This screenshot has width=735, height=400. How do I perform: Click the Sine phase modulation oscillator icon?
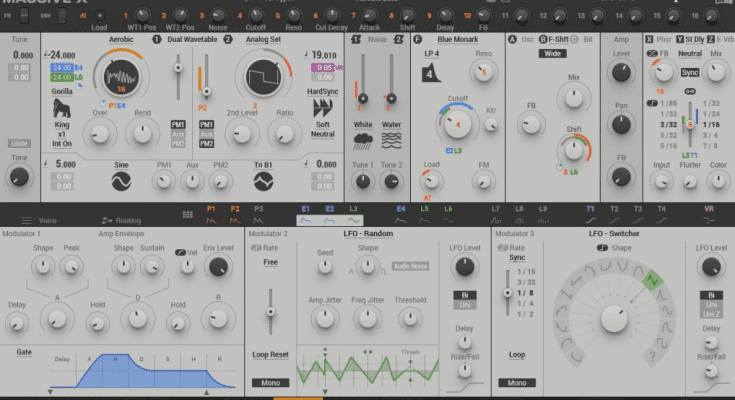click(121, 181)
